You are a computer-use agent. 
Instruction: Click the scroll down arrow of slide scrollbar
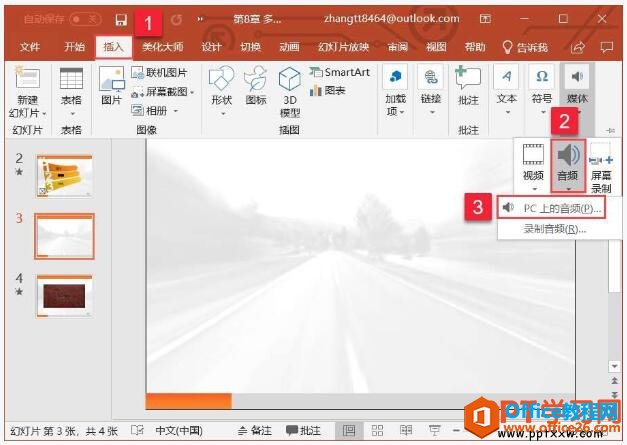614,365
